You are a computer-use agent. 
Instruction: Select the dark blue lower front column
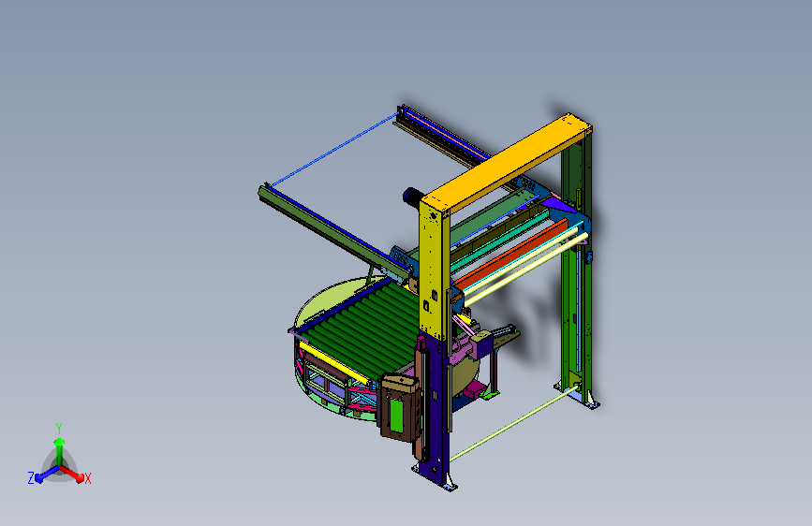(x=434, y=409)
